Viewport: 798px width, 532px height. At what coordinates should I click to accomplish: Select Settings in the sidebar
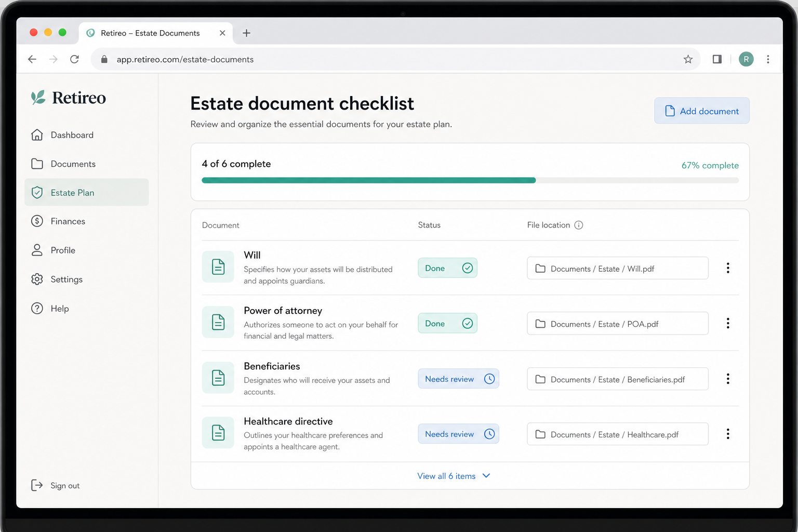click(x=86, y=280)
